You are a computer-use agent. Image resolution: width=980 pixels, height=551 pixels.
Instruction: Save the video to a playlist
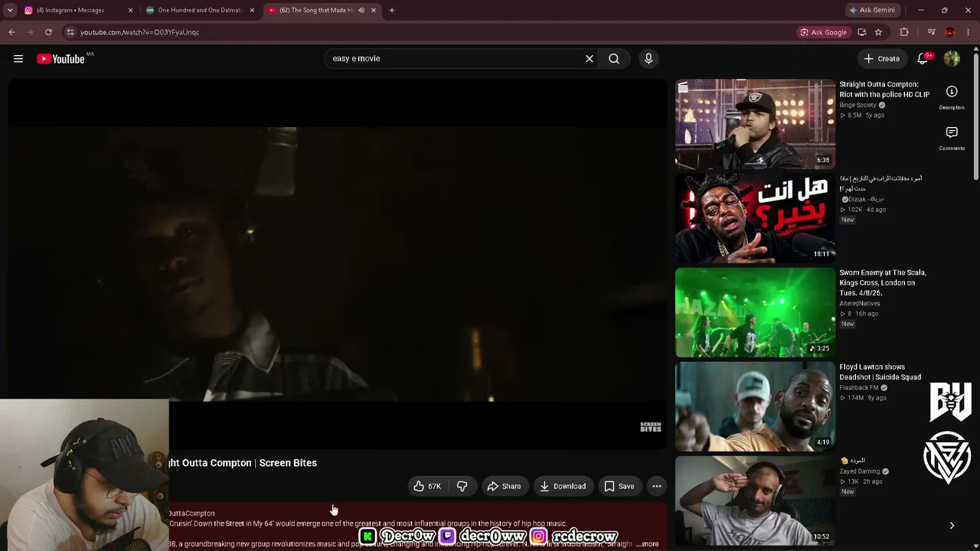[x=619, y=486]
